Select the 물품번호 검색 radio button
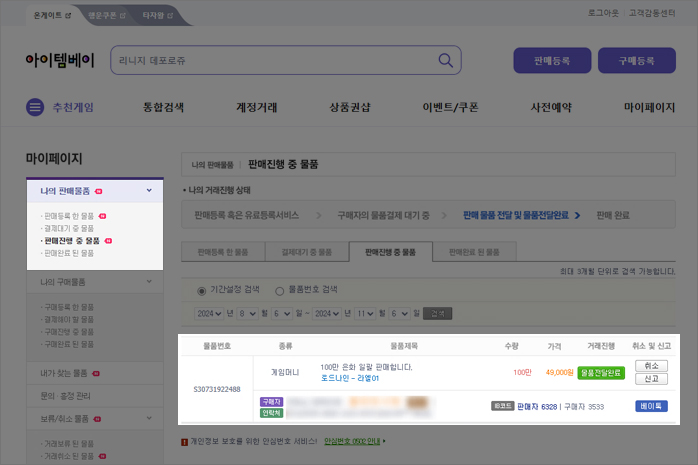 pos(280,291)
